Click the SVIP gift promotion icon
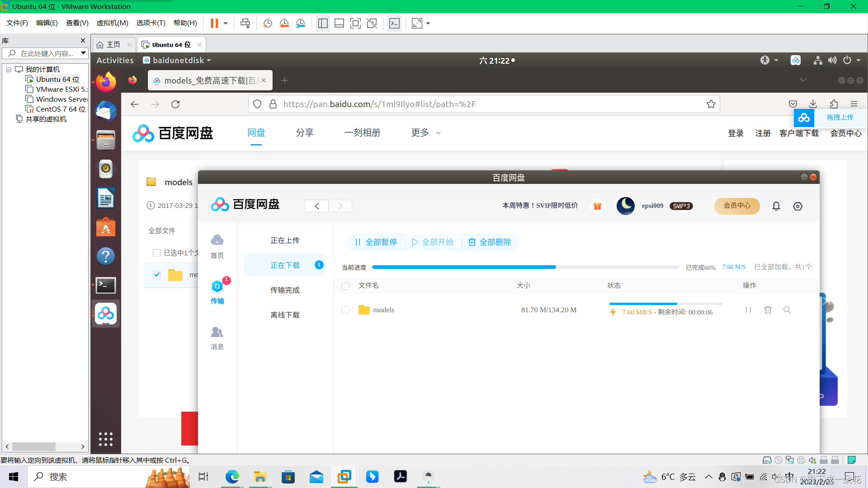 point(597,206)
